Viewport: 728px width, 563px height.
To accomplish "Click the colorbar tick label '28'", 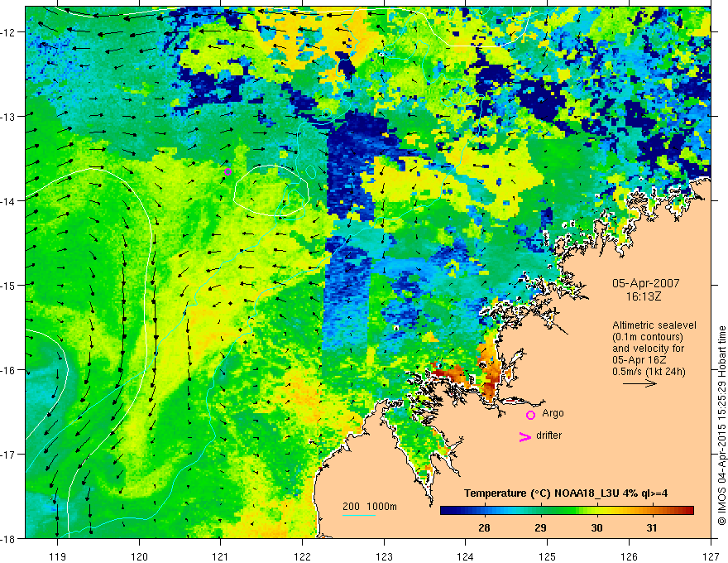I will click(x=484, y=527).
